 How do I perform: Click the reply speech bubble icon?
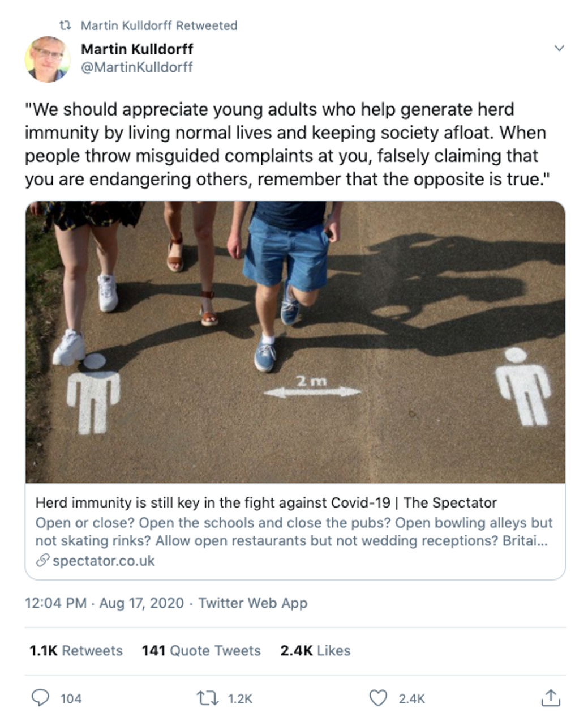click(40, 698)
